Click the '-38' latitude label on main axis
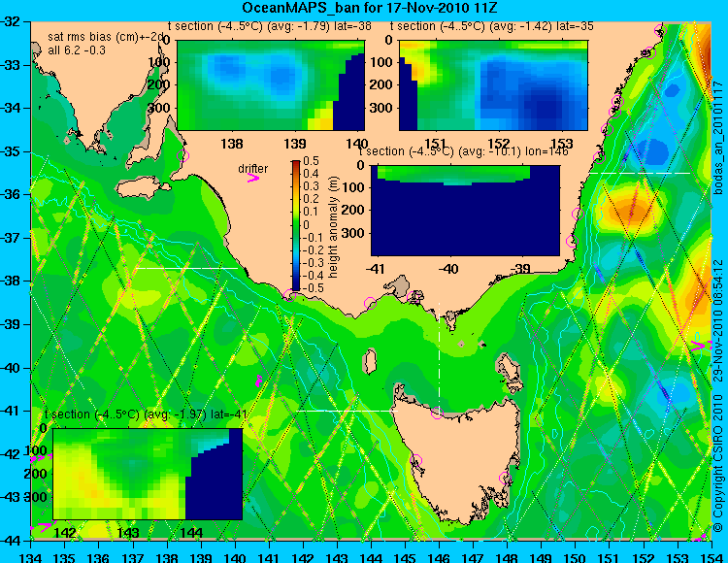This screenshot has height=563, width=728. pyautogui.click(x=11, y=281)
